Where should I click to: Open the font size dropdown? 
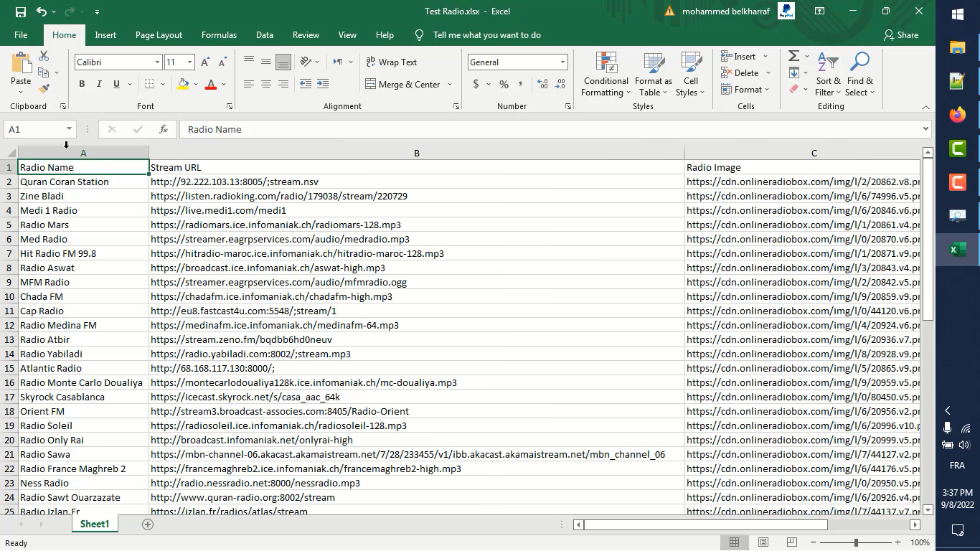189,62
